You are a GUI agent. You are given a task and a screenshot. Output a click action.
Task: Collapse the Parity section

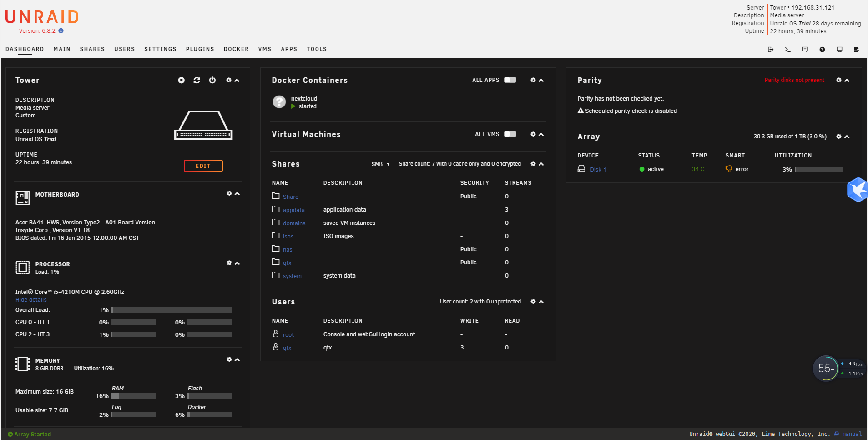(847, 80)
